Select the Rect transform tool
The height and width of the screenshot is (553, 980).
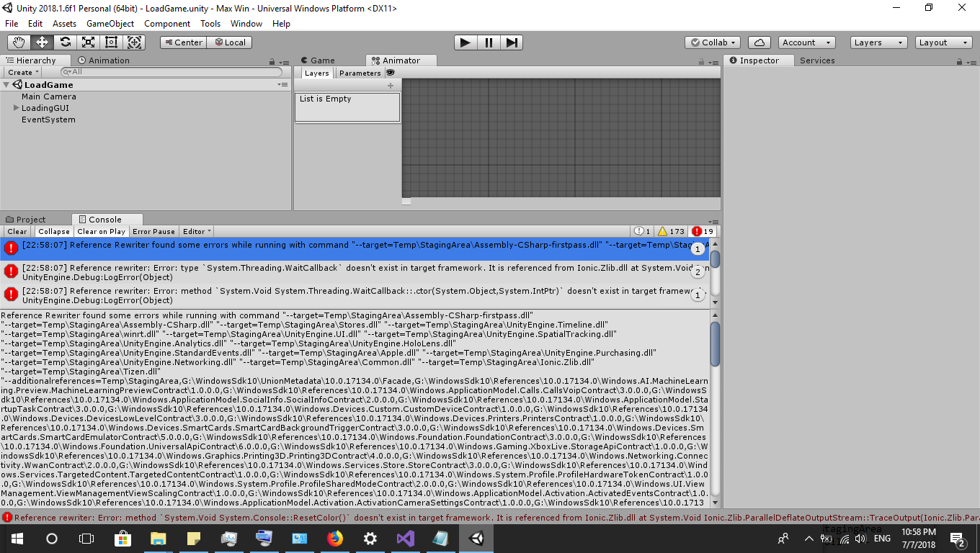(x=111, y=42)
